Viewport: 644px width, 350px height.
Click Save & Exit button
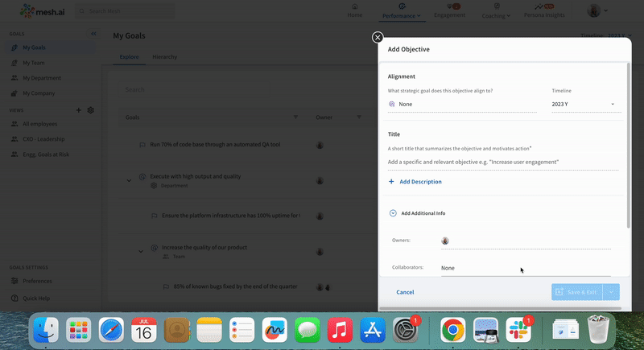[577, 292]
